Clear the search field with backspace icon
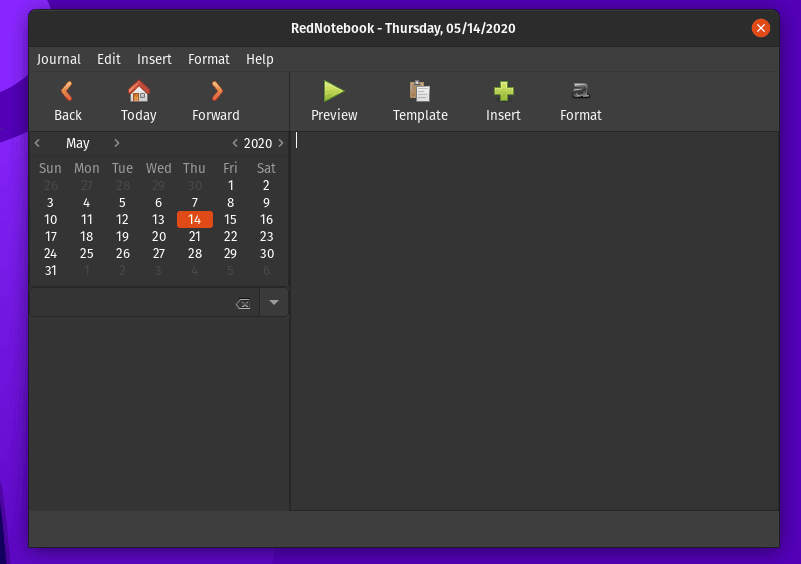This screenshot has width=801, height=564. coord(242,304)
